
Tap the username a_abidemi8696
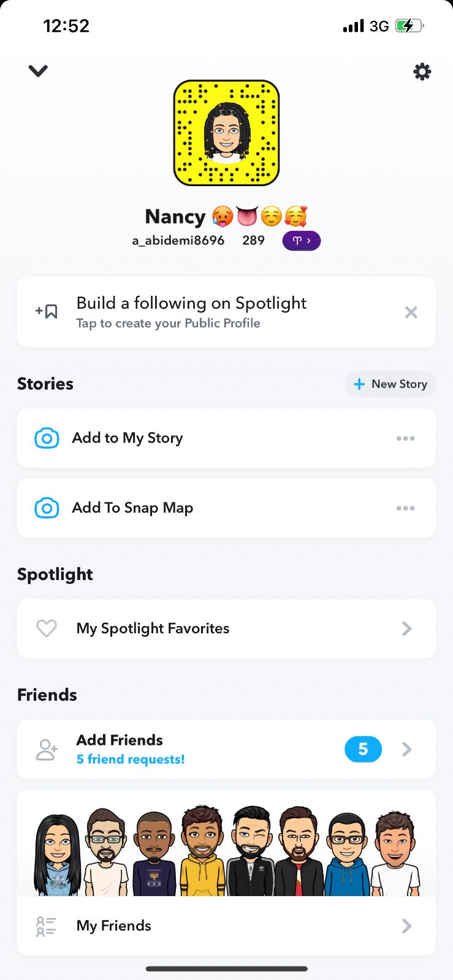(x=178, y=241)
